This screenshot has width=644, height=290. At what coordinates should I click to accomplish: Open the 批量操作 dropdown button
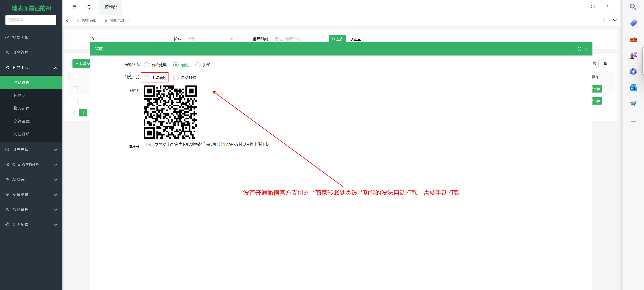82,63
